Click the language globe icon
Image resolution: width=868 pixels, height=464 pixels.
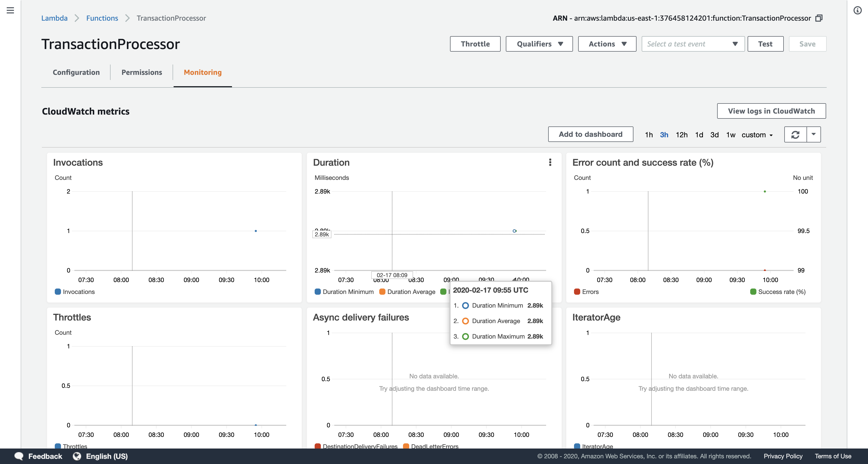click(77, 456)
